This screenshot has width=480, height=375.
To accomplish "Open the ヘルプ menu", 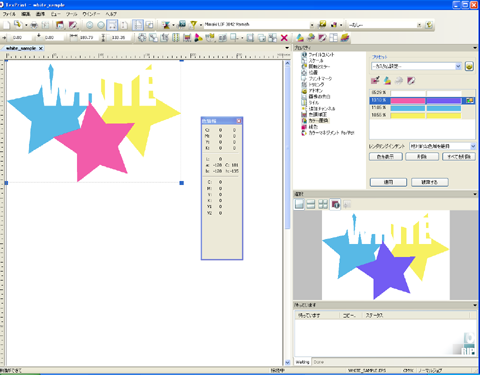I will pyautogui.click(x=111, y=14).
